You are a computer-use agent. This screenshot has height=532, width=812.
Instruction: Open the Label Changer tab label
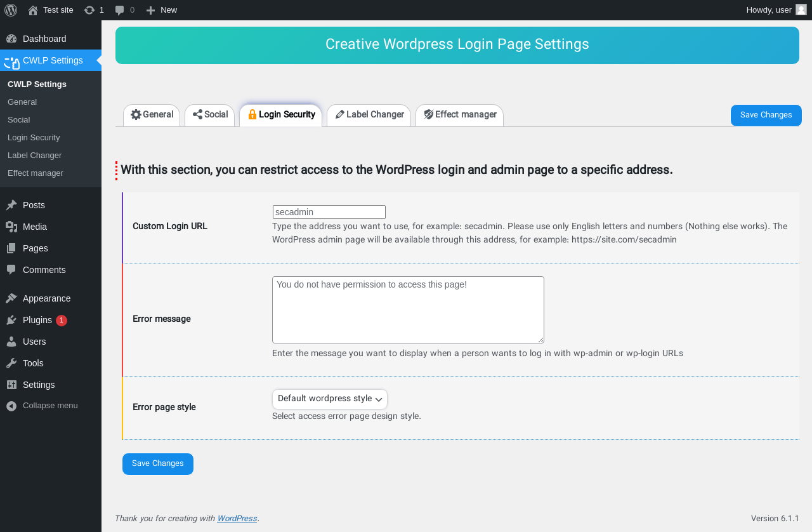coord(375,114)
